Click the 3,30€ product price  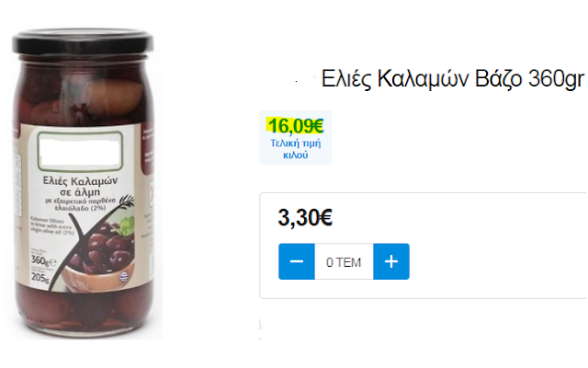[x=305, y=217]
